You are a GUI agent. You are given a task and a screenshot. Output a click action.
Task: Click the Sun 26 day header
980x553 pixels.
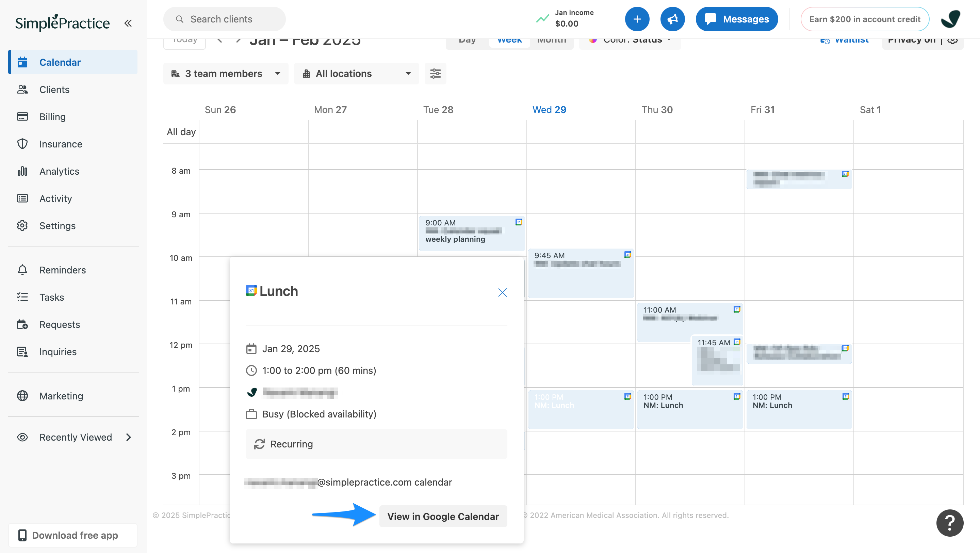click(220, 110)
